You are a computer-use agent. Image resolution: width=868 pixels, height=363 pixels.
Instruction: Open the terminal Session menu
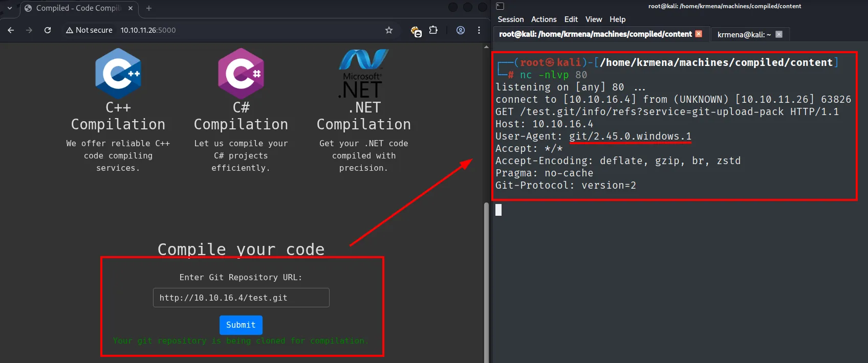[x=511, y=19]
